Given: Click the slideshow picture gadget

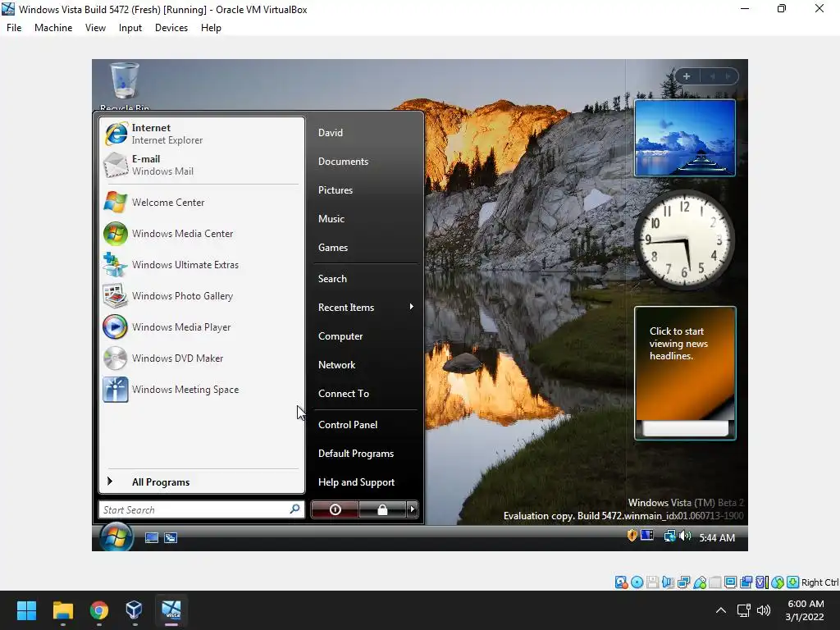Looking at the screenshot, I should [685, 138].
